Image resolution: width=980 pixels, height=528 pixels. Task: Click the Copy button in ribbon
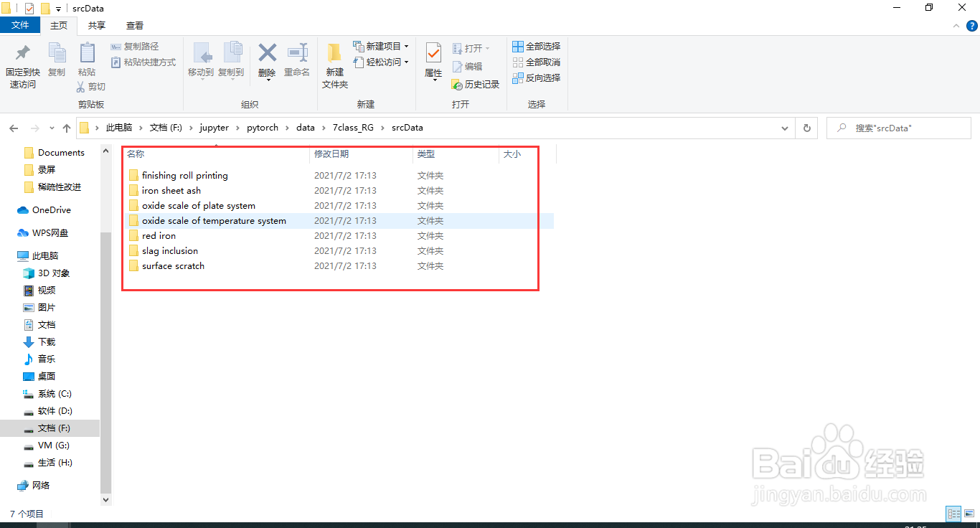coord(57,60)
